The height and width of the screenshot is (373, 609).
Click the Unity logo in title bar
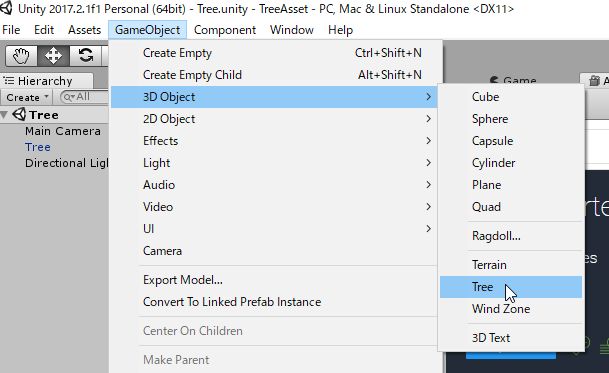click(6, 8)
